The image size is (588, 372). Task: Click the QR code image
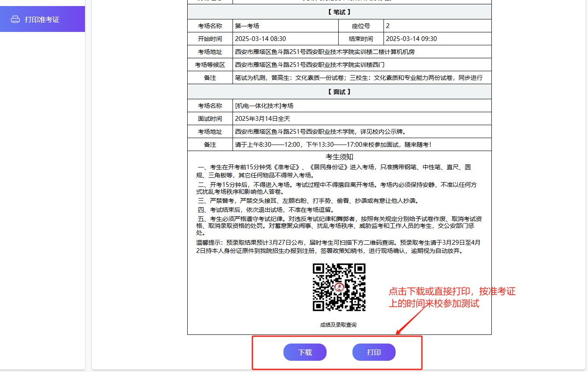tap(339, 287)
